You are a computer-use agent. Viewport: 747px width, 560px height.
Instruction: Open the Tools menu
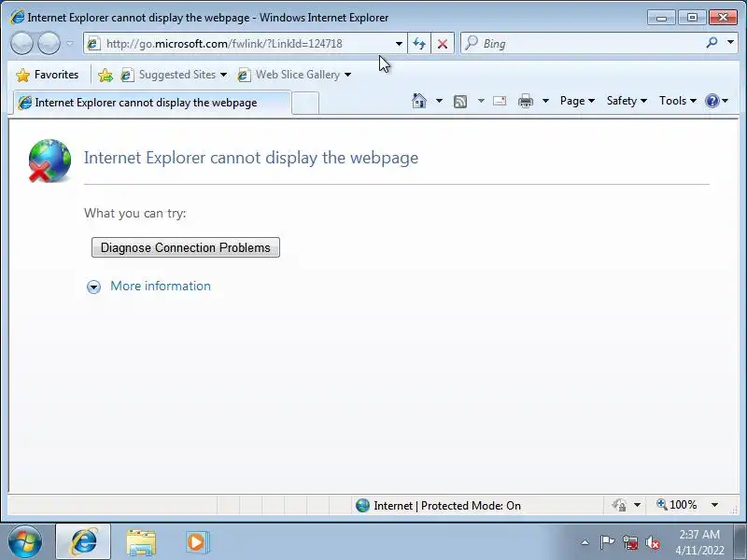coord(678,101)
